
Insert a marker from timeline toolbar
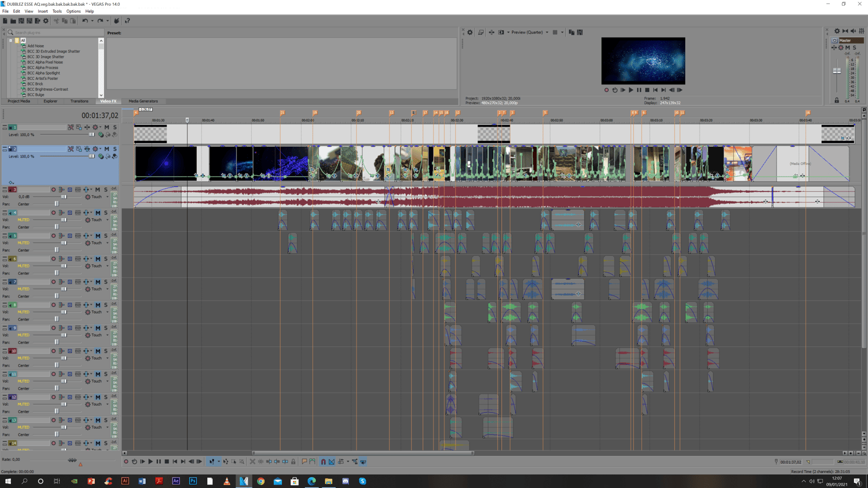point(304,462)
